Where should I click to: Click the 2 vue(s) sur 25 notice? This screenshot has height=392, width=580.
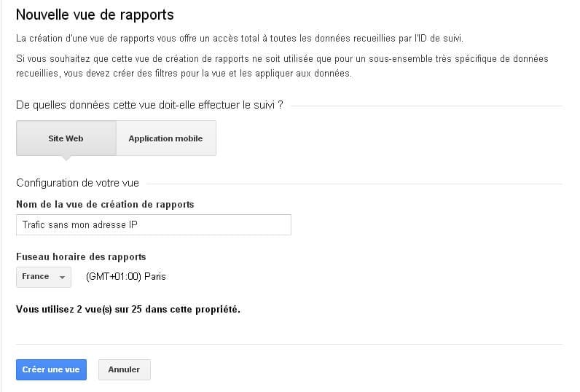click(x=128, y=309)
